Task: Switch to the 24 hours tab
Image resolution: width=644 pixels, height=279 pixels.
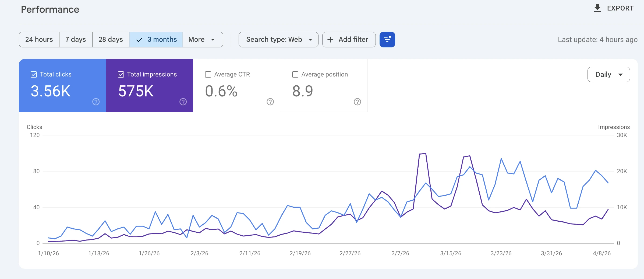Action: [x=39, y=39]
